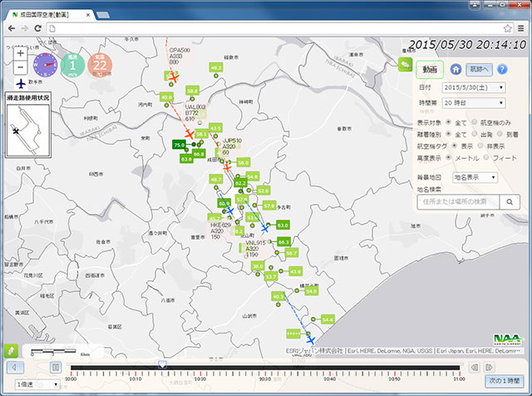532x396 pixels.
Task: Collapse the panel with green arrow icon
Action: coord(405,63)
